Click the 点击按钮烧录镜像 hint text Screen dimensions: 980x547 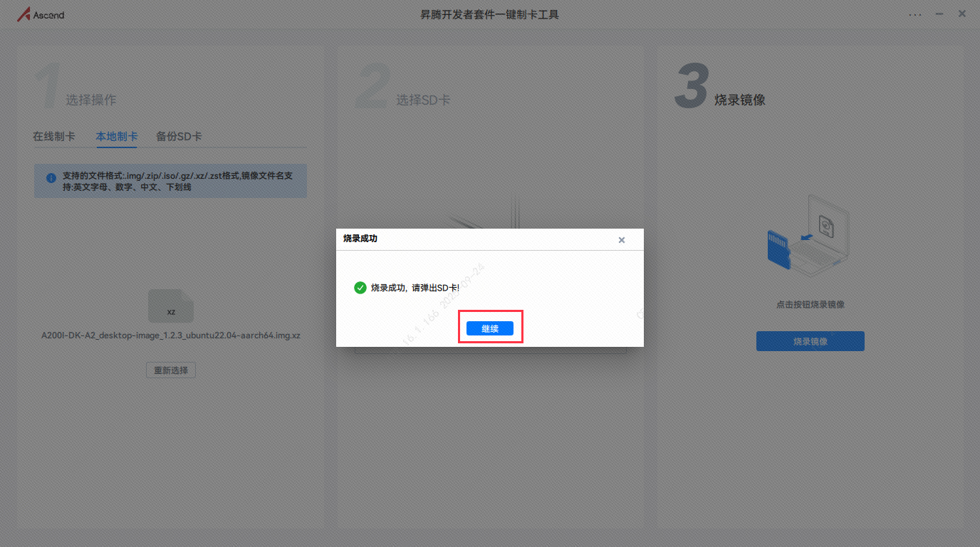[x=810, y=304]
